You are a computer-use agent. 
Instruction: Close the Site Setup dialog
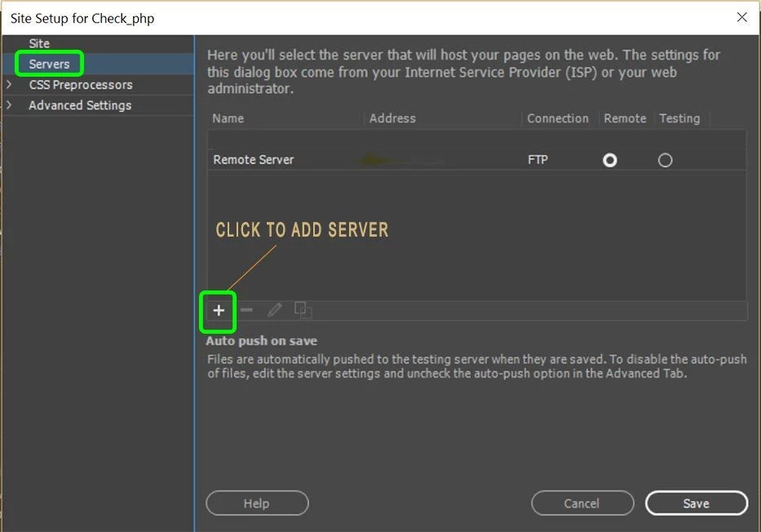coord(741,17)
